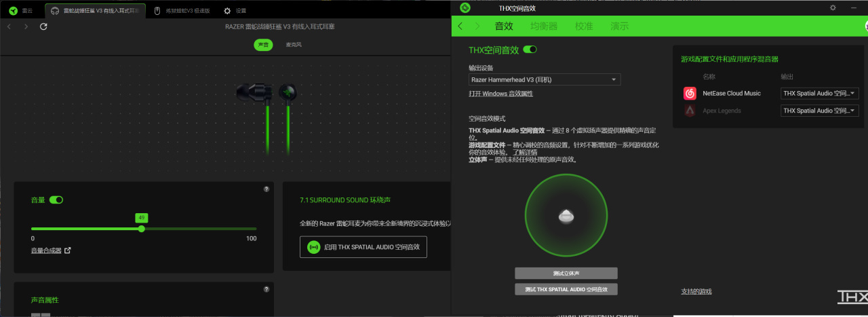Screen dimensions: 868x317
Task: Click the external-link icon beside 音量合成器
Action: click(67, 250)
